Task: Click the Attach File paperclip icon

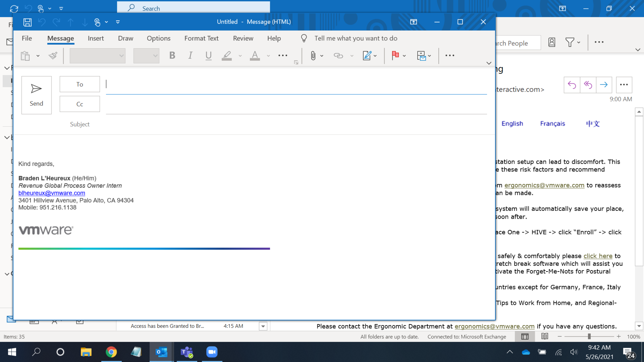Action: pos(313,56)
